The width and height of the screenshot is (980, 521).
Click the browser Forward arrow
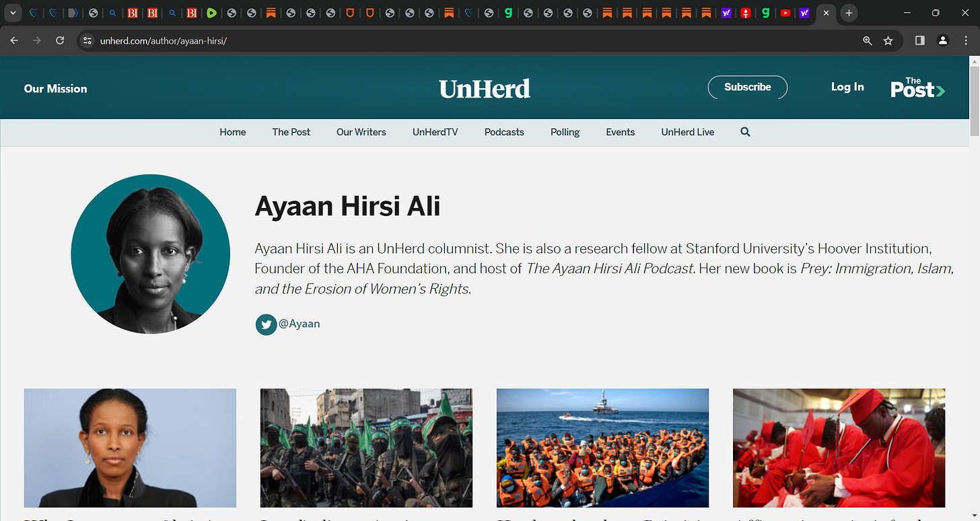point(37,40)
